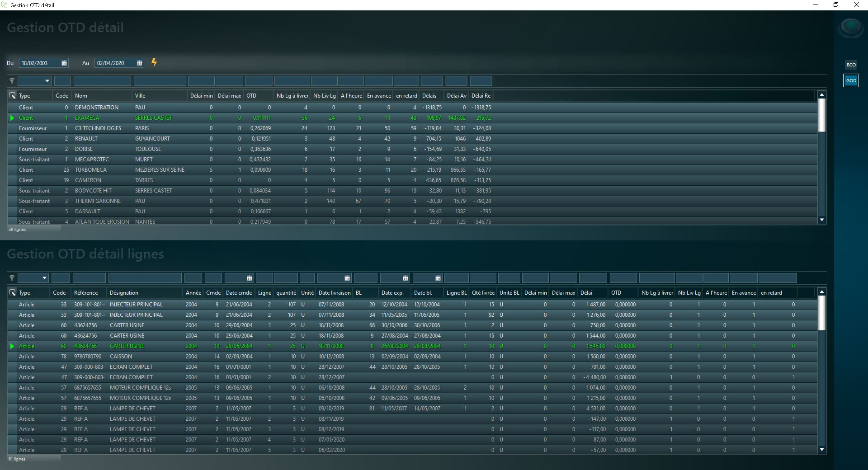Viewport: 868px width, 470px height.
Task: Click select-all corner icon in upper grid
Action: click(12, 96)
